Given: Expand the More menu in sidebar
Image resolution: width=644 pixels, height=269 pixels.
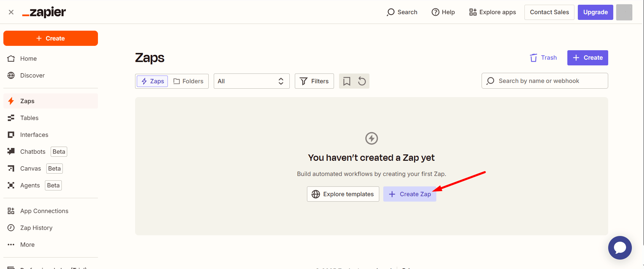Looking at the screenshot, I should 51,245.
